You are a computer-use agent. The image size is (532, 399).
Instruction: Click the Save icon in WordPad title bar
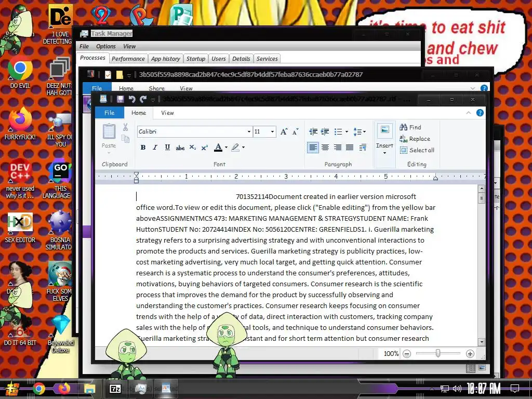(120, 99)
